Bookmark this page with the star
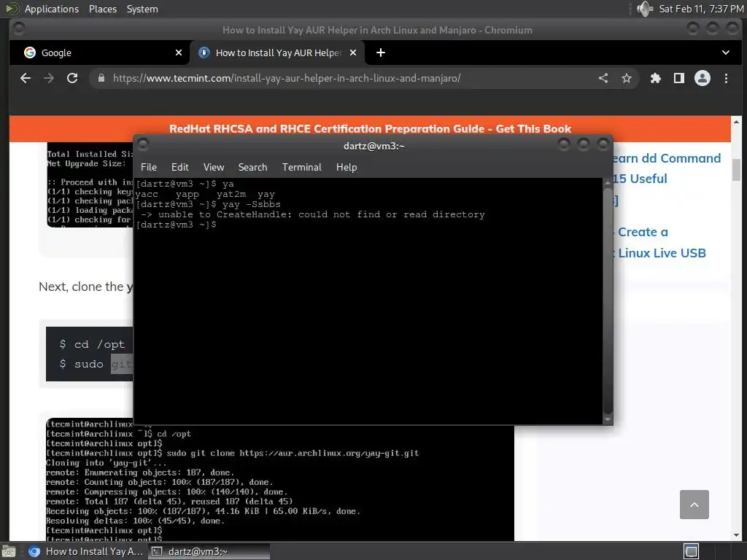This screenshot has height=560, width=747. [x=627, y=78]
